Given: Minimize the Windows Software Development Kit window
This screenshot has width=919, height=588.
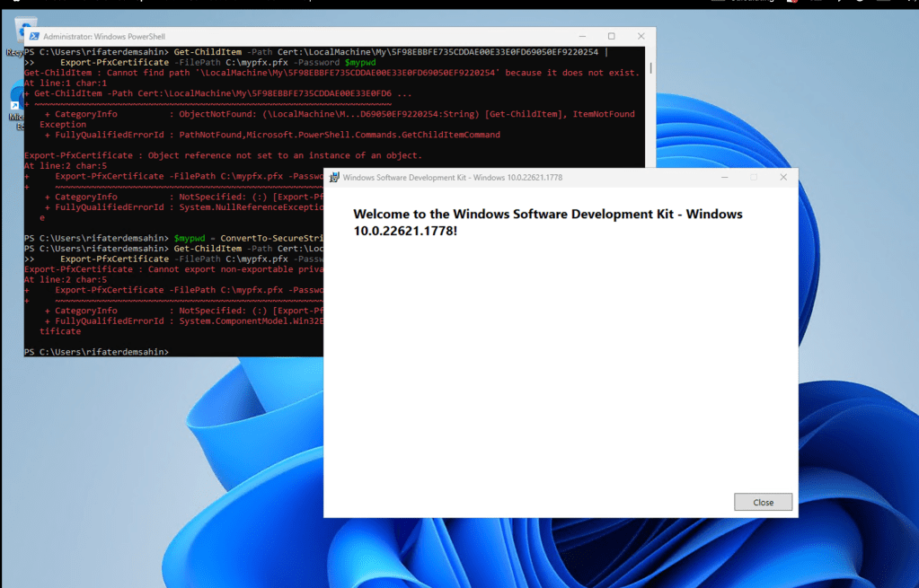Looking at the screenshot, I should 724,178.
